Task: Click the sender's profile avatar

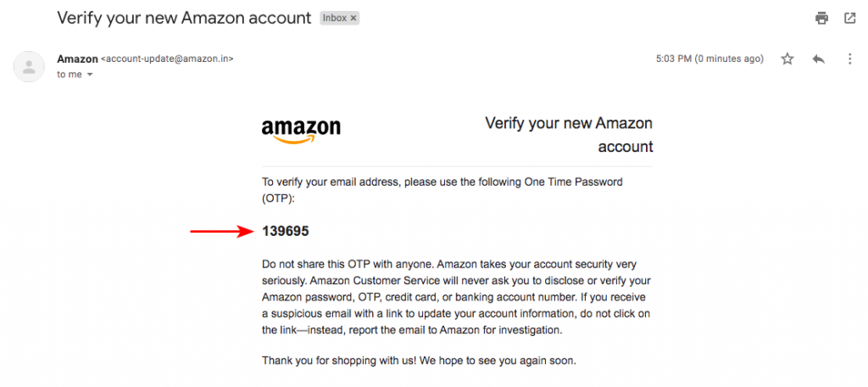Action: pos(29,66)
